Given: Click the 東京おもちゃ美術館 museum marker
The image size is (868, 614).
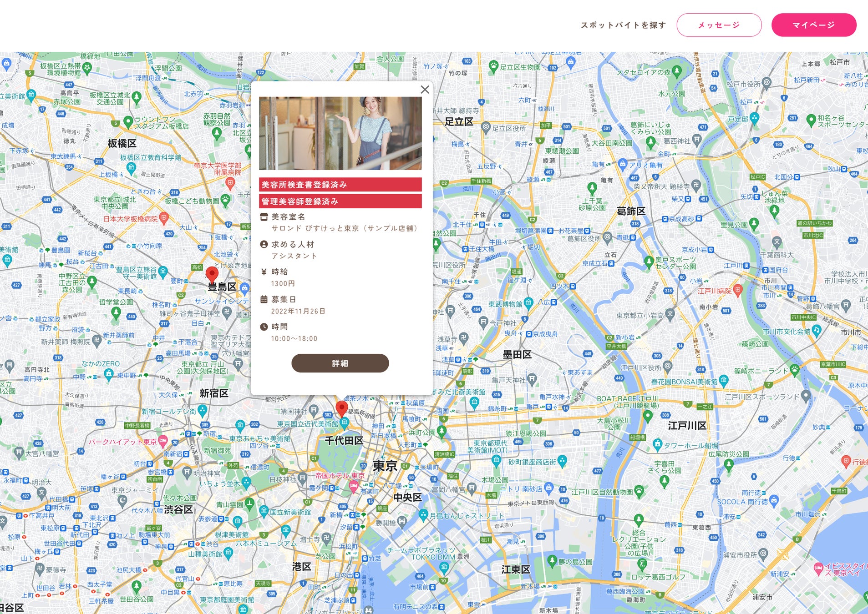Looking at the screenshot, I should [240, 426].
